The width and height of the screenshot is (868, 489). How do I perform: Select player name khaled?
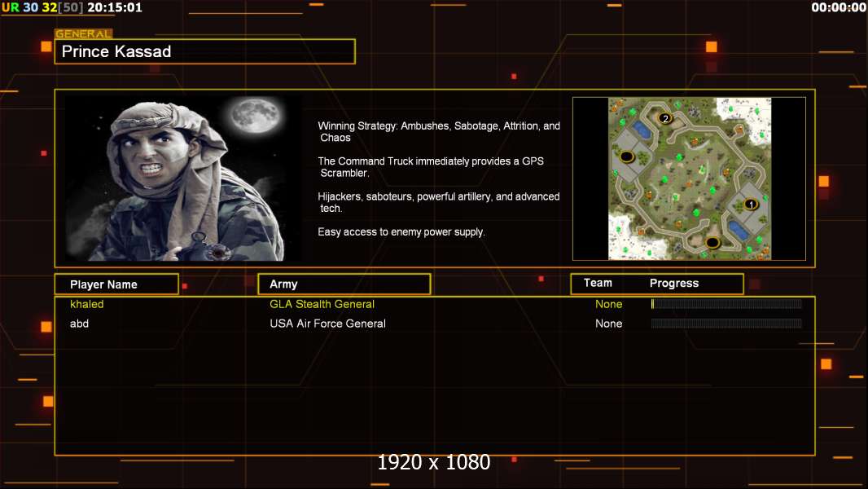pos(87,304)
